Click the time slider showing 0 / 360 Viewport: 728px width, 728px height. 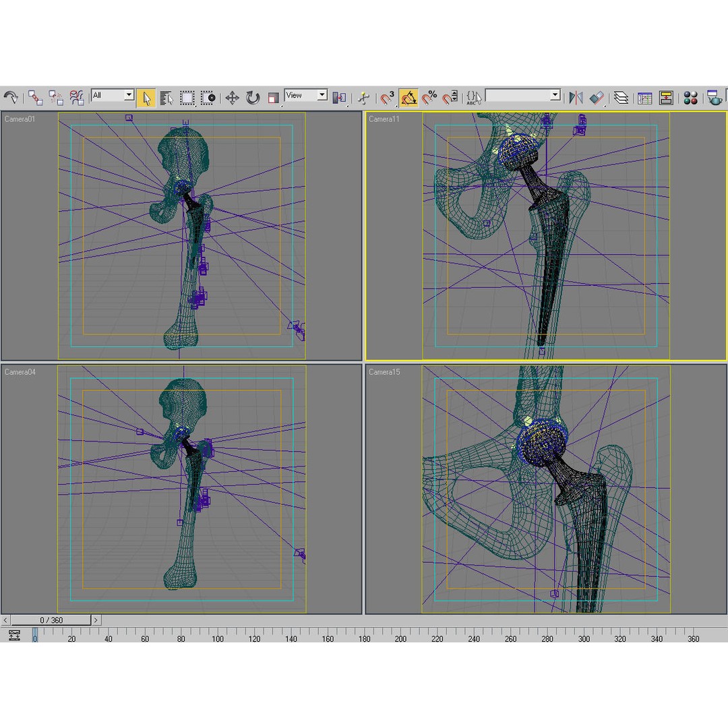point(51,620)
